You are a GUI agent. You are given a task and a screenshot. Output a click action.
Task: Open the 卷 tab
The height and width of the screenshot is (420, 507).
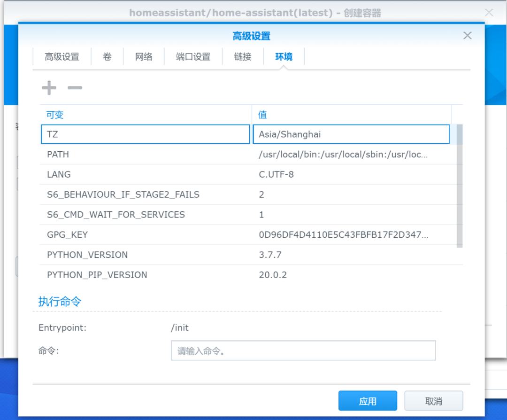click(x=107, y=57)
